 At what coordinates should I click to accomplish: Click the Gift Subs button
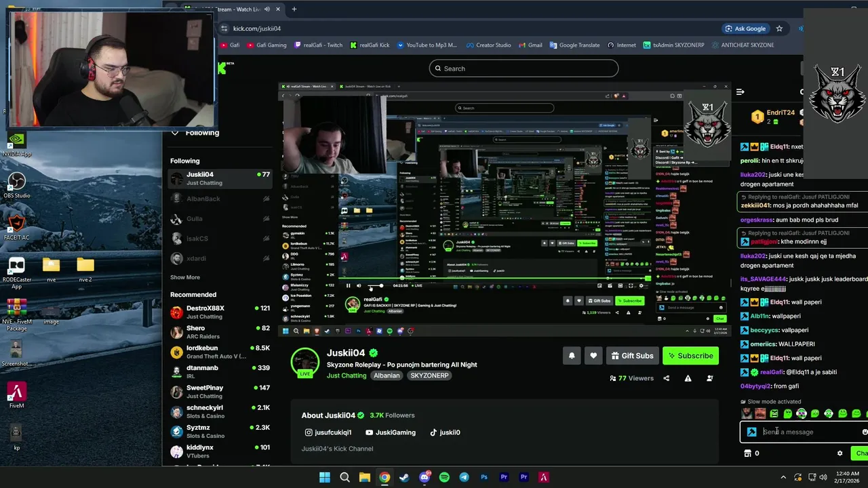click(x=632, y=356)
